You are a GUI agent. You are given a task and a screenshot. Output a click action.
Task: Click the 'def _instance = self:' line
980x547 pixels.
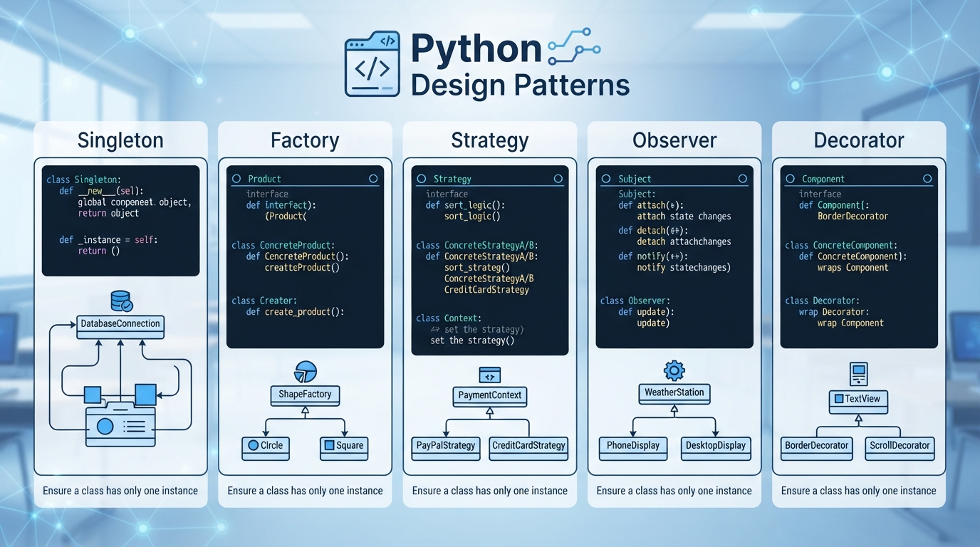(108, 240)
